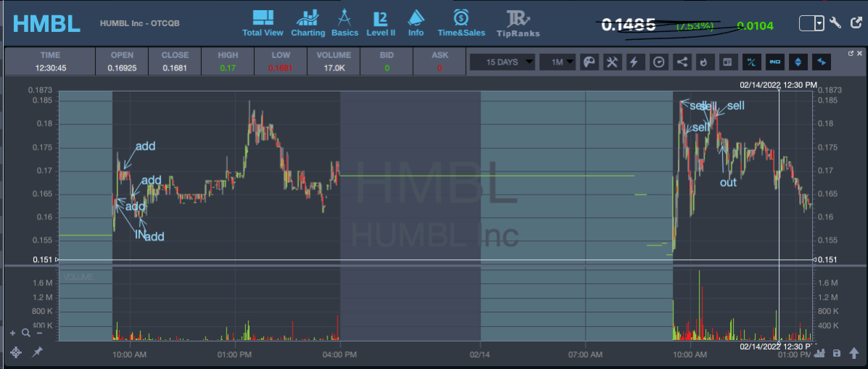
Task: Toggle the vertical scale arrows button
Action: click(798, 62)
